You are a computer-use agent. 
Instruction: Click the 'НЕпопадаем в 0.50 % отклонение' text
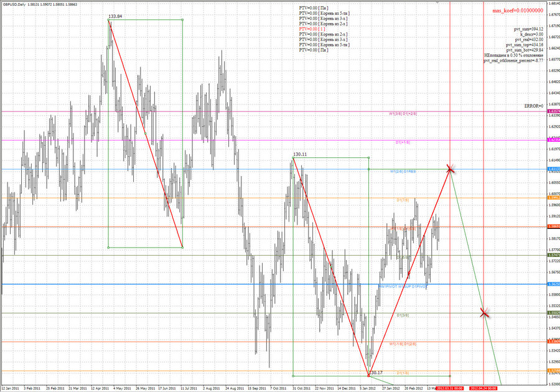(x=514, y=55)
